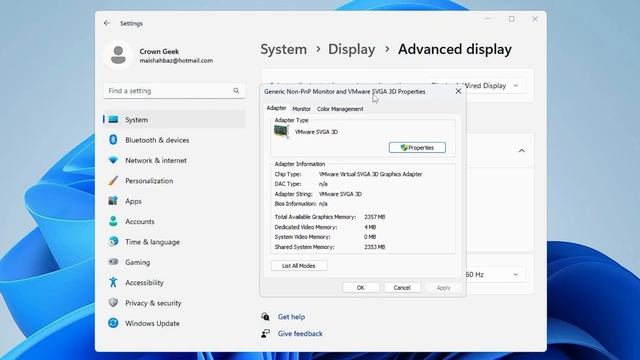Maximize the Settings window
Image resolution: width=640 pixels, height=360 pixels.
point(511,19)
